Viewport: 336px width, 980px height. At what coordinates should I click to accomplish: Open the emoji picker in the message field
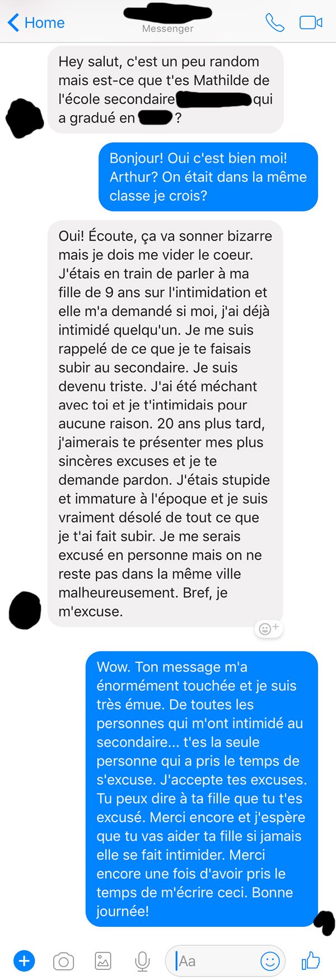[270, 961]
